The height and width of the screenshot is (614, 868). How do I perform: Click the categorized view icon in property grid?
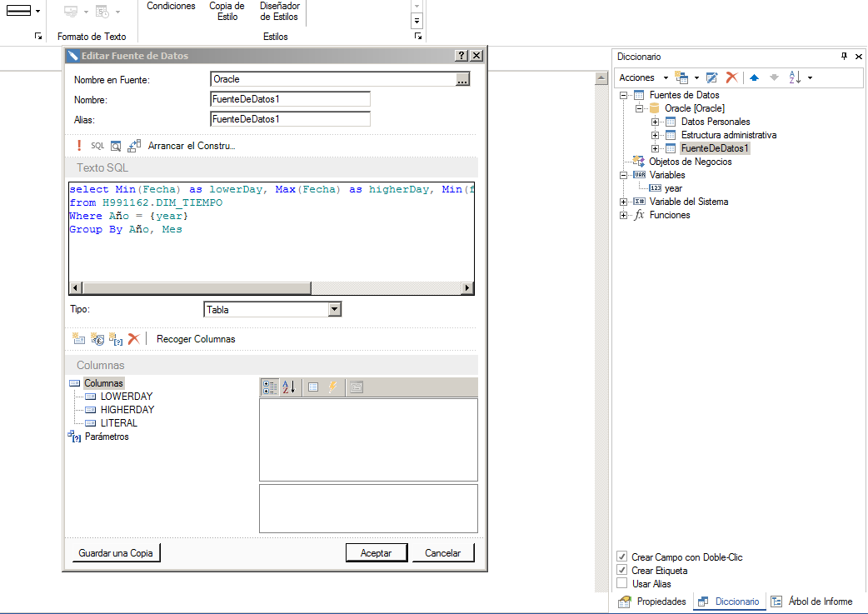pos(270,387)
